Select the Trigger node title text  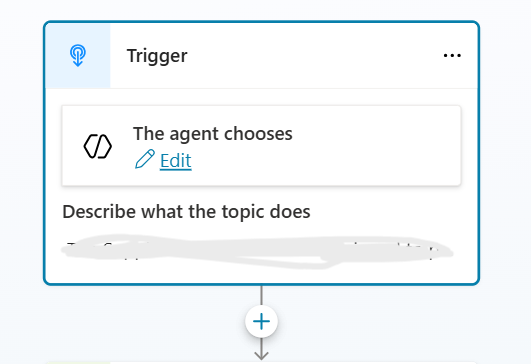[157, 56]
